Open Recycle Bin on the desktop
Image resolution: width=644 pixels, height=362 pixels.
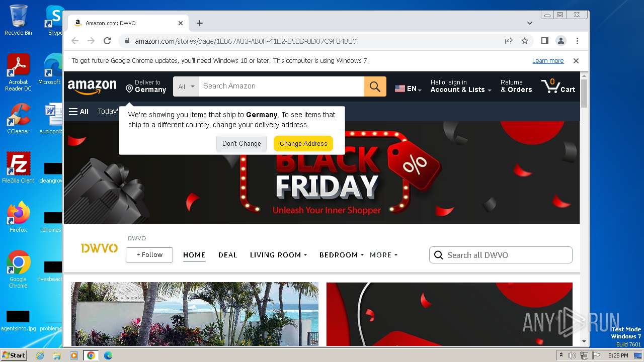pos(18,20)
